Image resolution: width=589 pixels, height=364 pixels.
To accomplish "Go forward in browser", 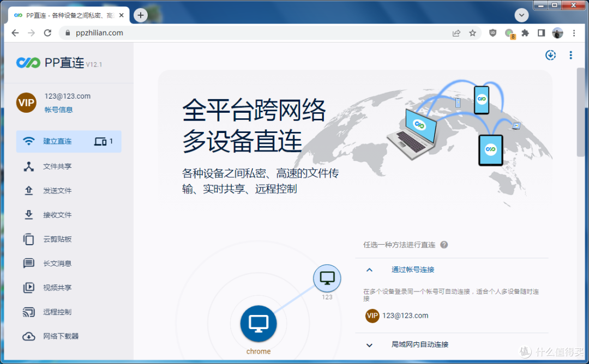I will tap(31, 33).
